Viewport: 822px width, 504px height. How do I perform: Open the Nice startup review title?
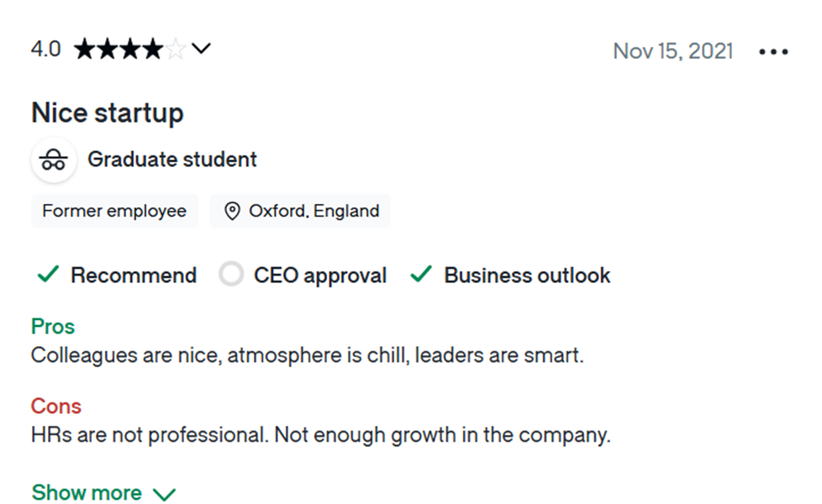[x=108, y=113]
